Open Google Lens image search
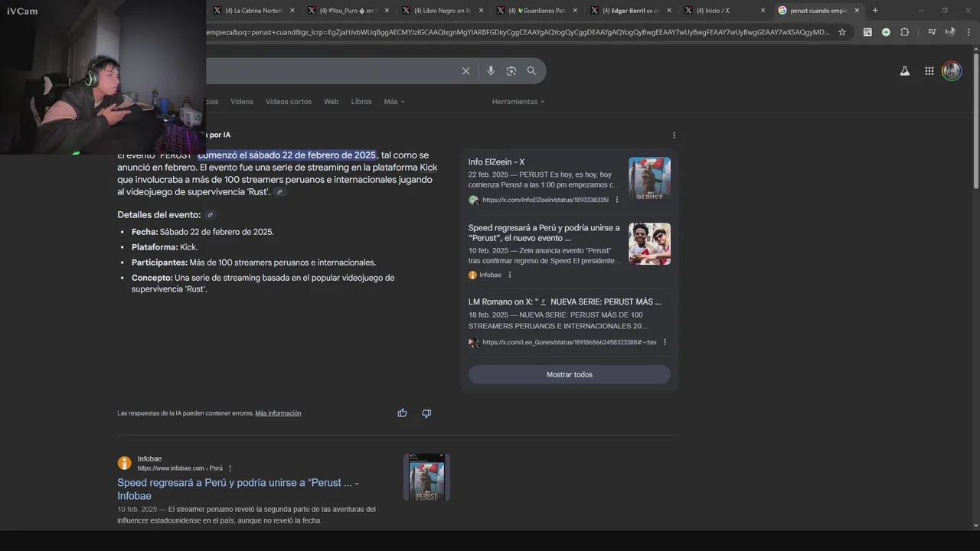The height and width of the screenshot is (551, 980). tap(511, 71)
